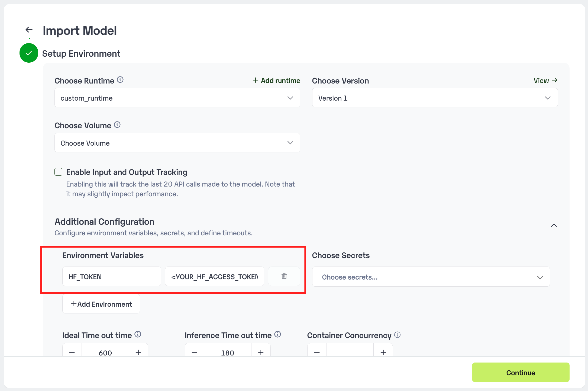Click the back arrow next to Import Model

click(x=29, y=30)
